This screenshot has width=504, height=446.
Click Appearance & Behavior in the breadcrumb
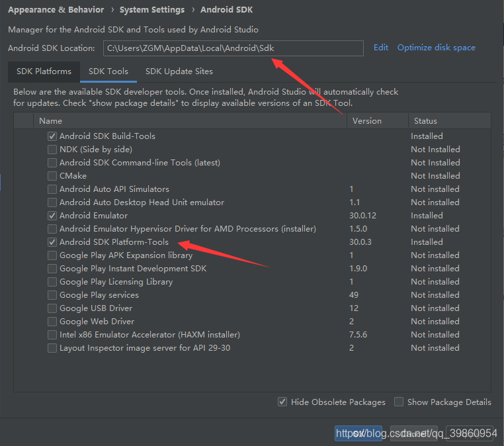(56, 10)
